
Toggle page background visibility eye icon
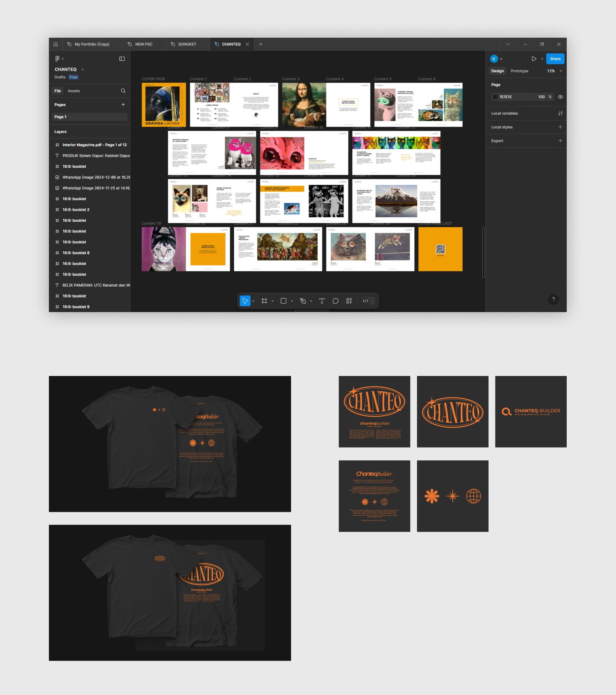click(561, 97)
